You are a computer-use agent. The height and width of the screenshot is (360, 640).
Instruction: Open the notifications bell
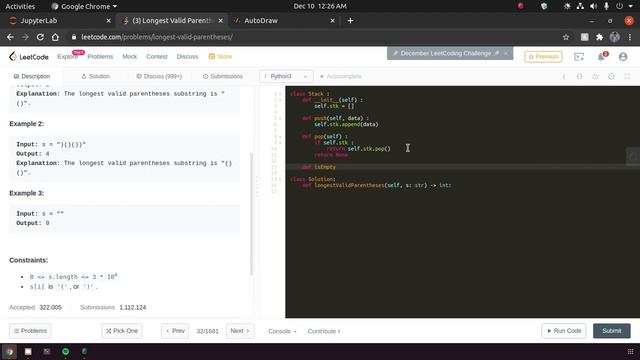[602, 57]
